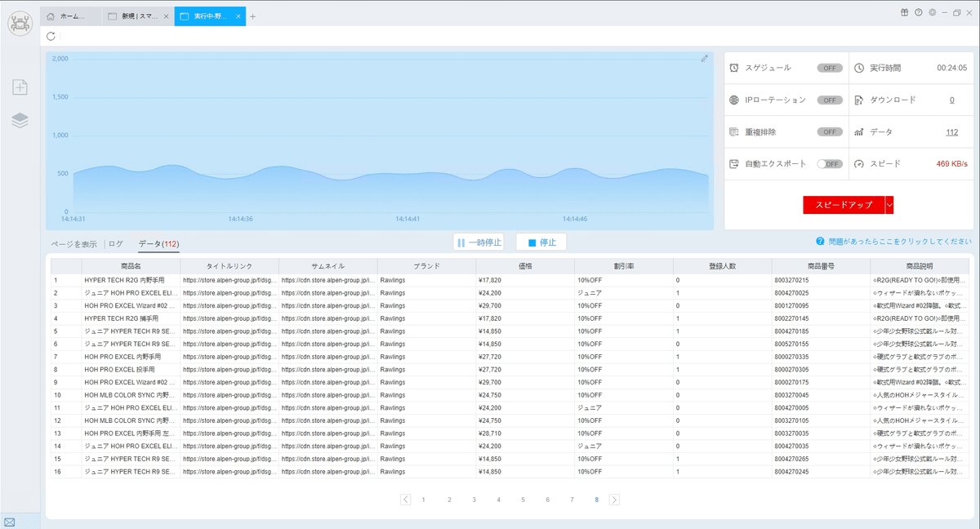Click the speedometer icon beside スピード
The width and height of the screenshot is (980, 529).
(x=859, y=163)
